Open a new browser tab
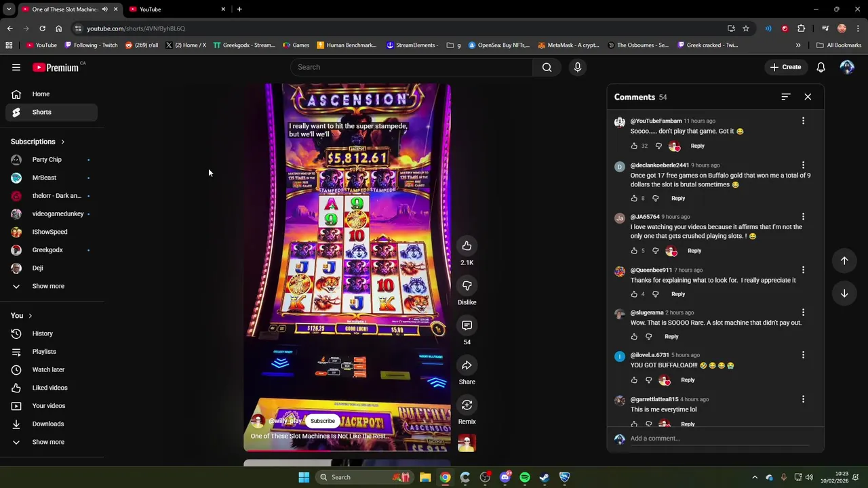Screen dimensions: 868x488 coord(239,9)
